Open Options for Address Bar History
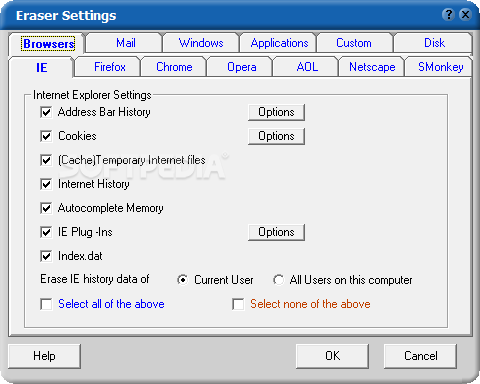This screenshot has width=480, height=384. click(276, 112)
